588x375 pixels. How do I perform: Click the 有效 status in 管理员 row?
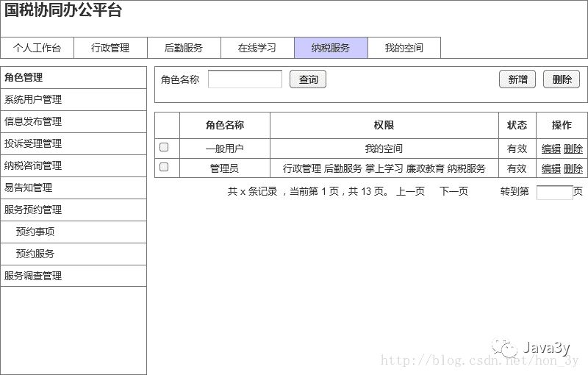pyautogui.click(x=517, y=169)
